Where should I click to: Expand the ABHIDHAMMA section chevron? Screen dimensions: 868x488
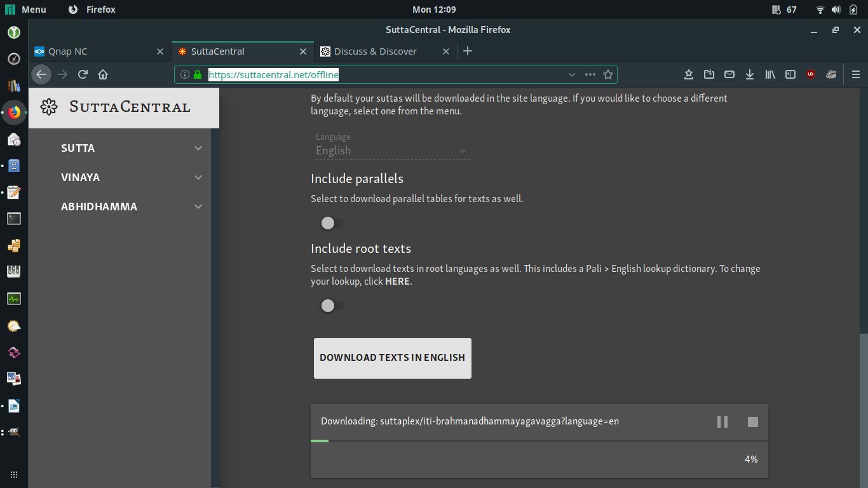pyautogui.click(x=198, y=207)
